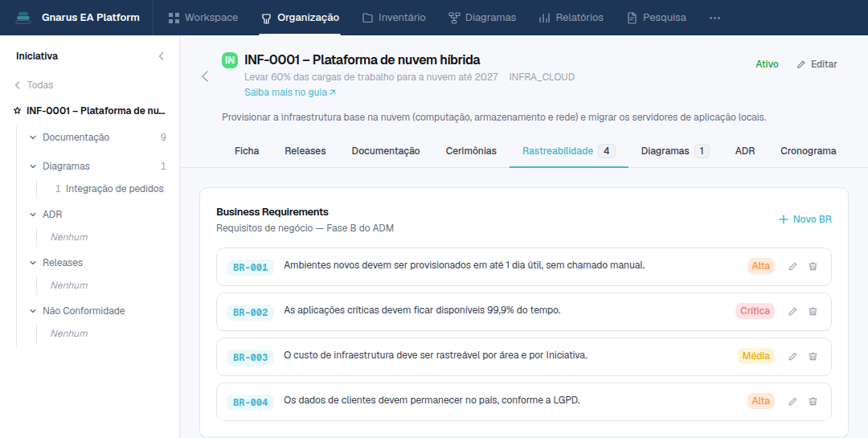Open the Diagramas top menu

482,18
